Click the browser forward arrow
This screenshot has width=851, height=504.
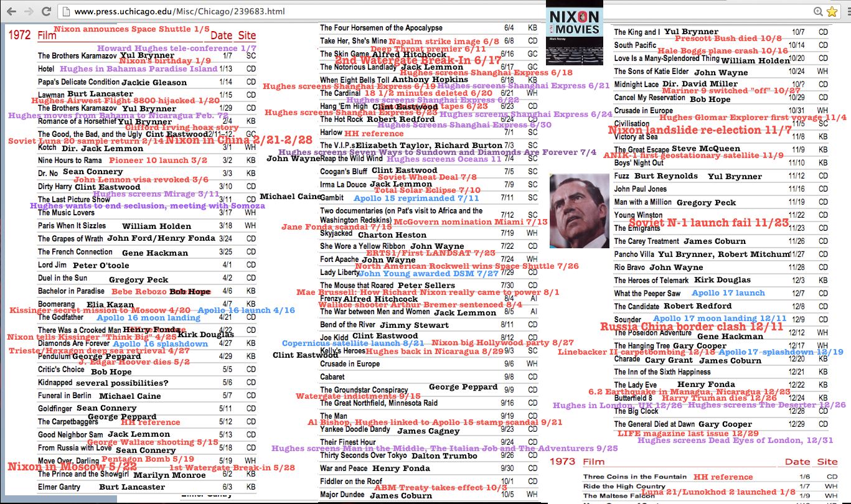coord(29,11)
